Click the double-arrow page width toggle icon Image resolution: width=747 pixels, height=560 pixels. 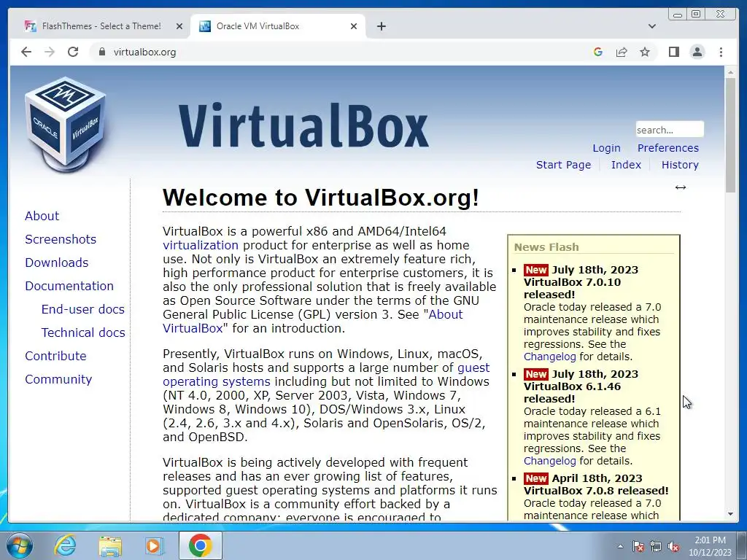(x=681, y=187)
